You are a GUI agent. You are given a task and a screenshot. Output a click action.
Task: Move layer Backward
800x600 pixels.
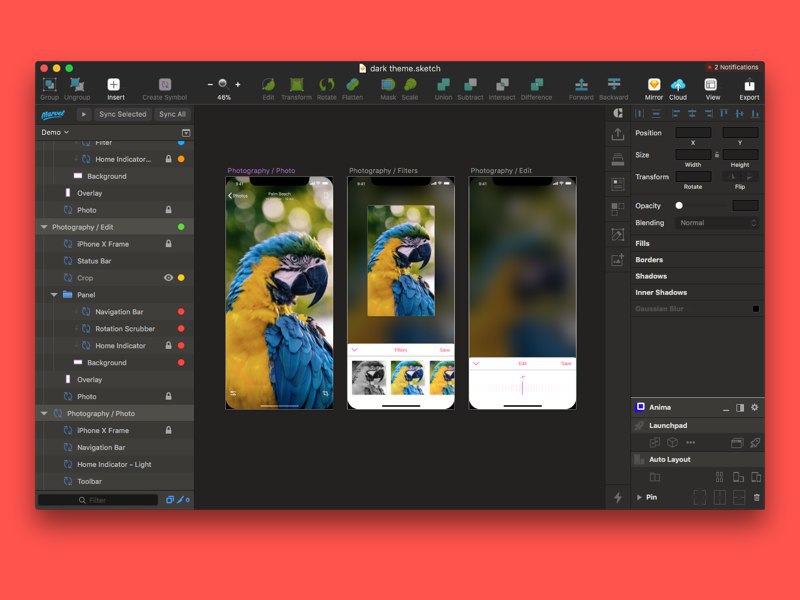[x=614, y=84]
